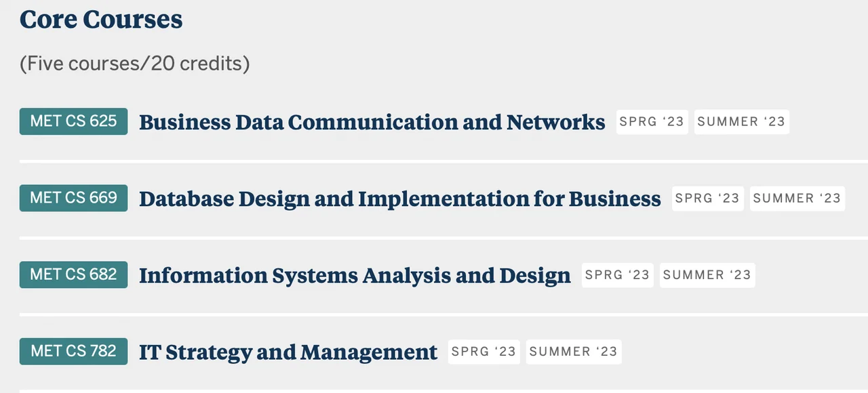Select SPRG '23 tag for MET CS 625
The width and height of the screenshot is (868, 393).
click(652, 122)
